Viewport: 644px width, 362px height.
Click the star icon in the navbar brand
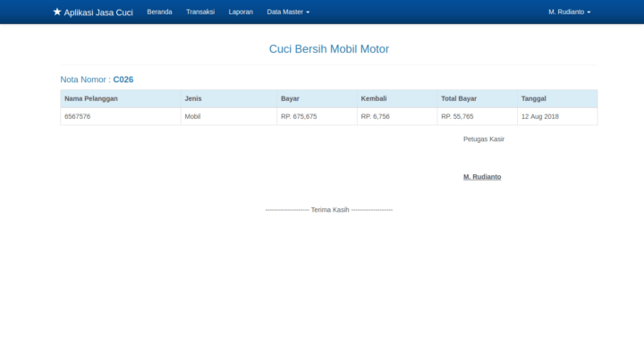57,13
